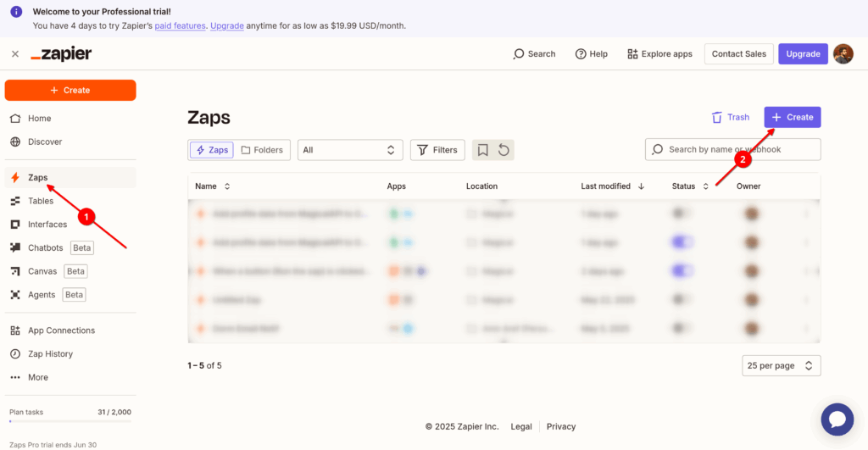Viewport: 868px width, 450px height.
Task: Click the paid features link
Action: [x=180, y=25]
